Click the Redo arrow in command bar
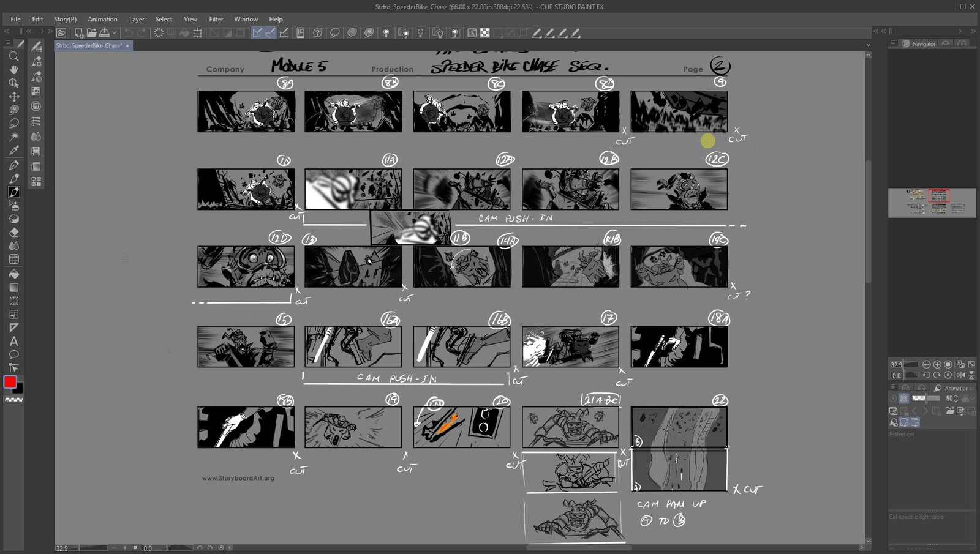Screen dimensions: 980x554 point(142,33)
